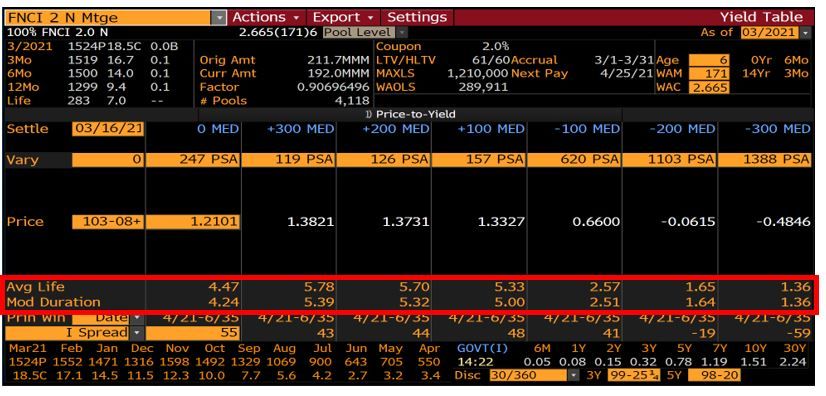The width and height of the screenshot is (826, 396).
Task: Click the Age field showing 6
Action: (x=709, y=60)
